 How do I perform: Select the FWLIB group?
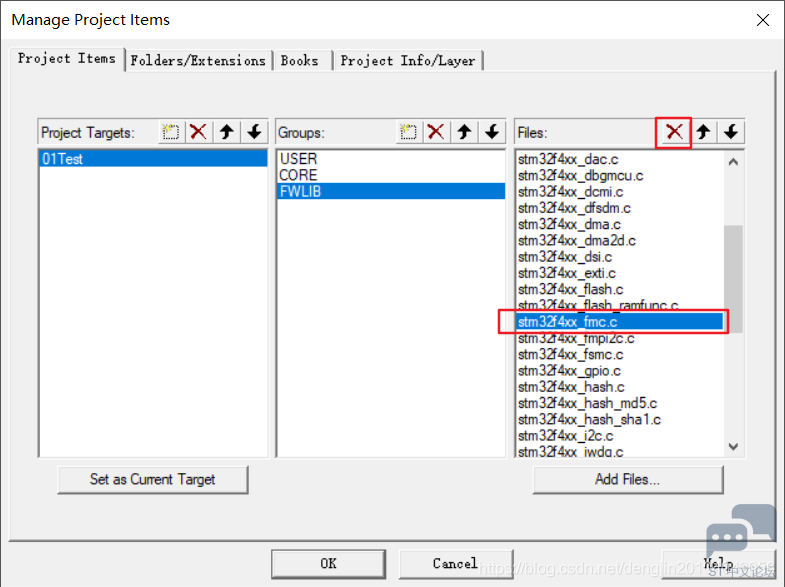(390, 191)
